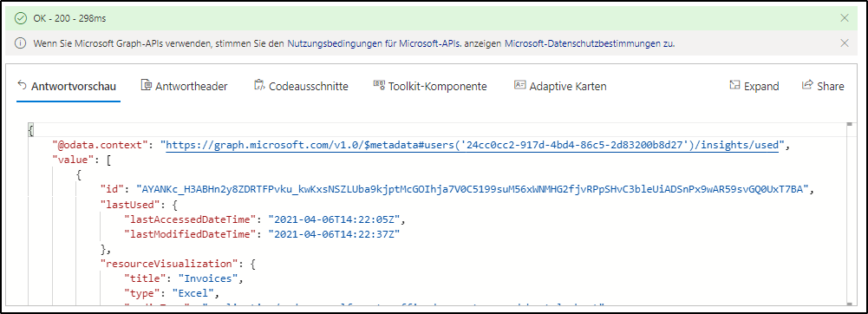Open the Adaptive Karten tab
This screenshot has height=314, width=868.
[x=560, y=87]
